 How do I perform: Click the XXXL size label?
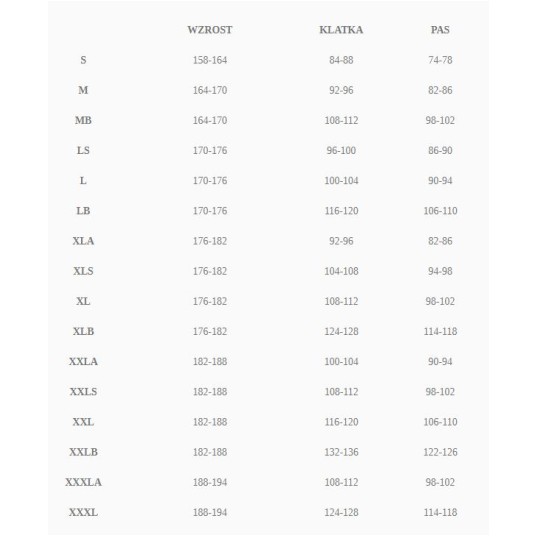pyautogui.click(x=83, y=512)
